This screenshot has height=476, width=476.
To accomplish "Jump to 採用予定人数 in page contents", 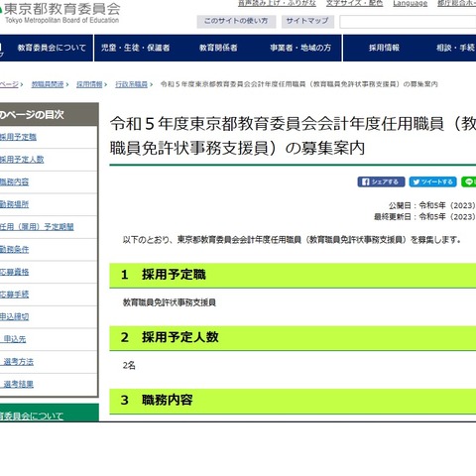I will [x=22, y=160].
